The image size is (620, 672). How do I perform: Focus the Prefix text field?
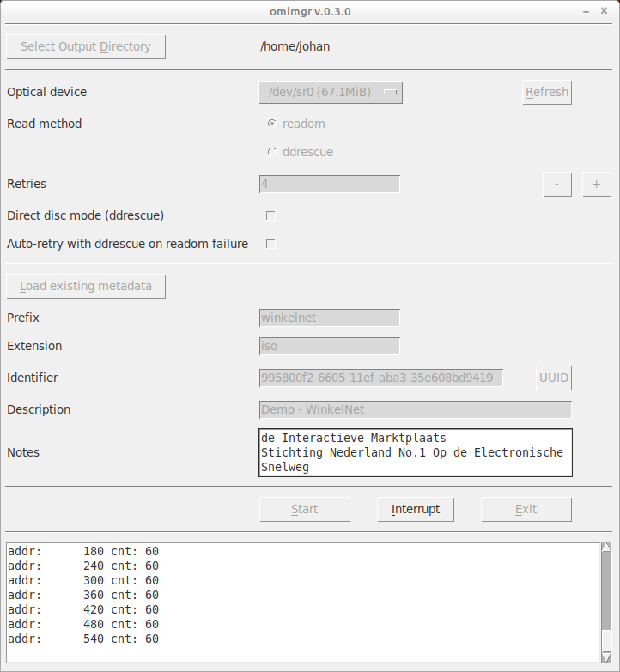tap(329, 318)
